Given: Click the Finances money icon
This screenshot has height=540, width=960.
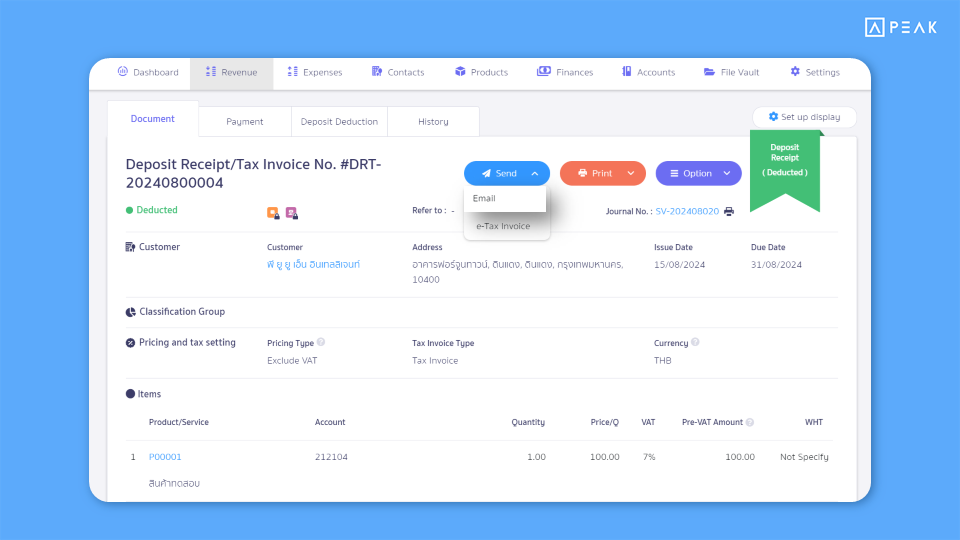Looking at the screenshot, I should click(544, 72).
